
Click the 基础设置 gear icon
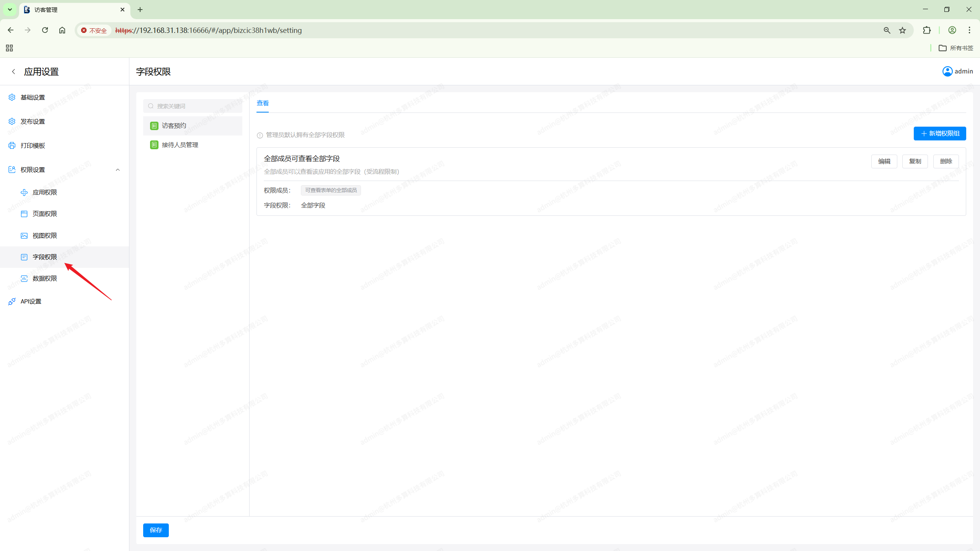(x=12, y=97)
